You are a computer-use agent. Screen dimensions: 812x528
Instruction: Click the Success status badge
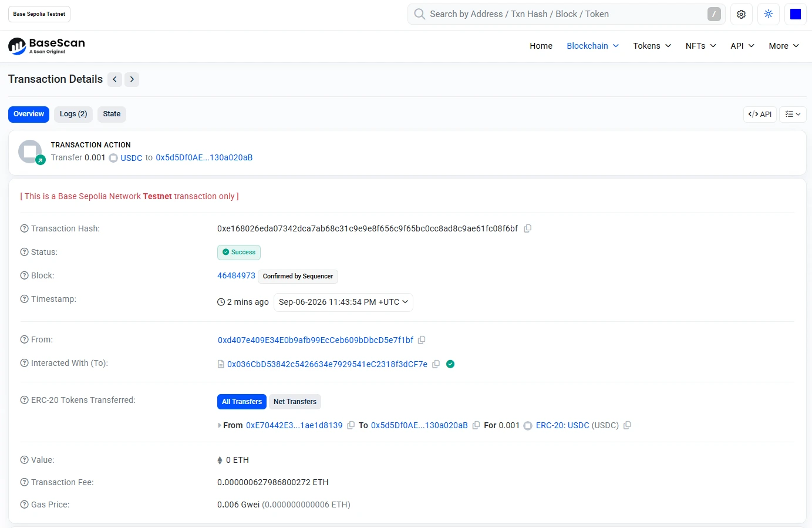click(239, 252)
